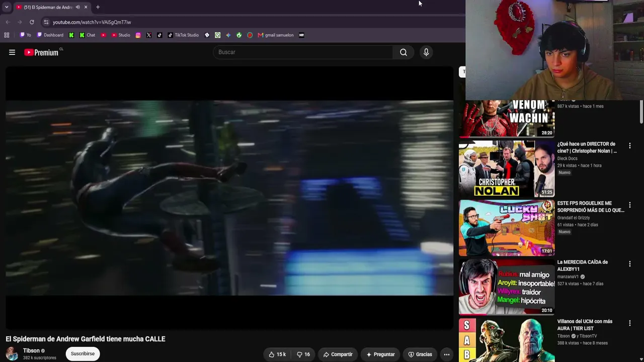Visit the manzanaV1 channel

pyautogui.click(x=568, y=277)
